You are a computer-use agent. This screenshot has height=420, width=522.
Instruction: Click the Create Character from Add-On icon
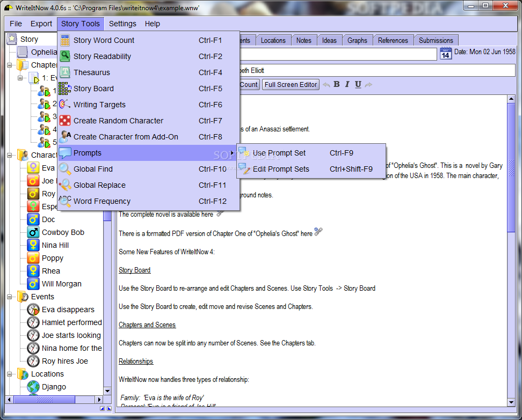click(65, 137)
